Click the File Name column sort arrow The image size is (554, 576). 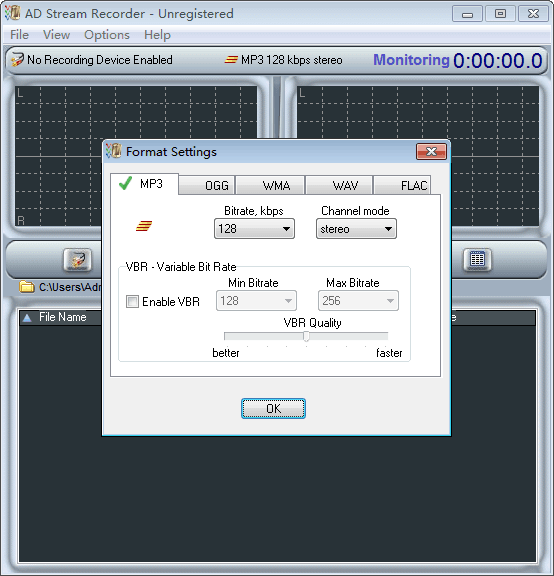click(27, 317)
